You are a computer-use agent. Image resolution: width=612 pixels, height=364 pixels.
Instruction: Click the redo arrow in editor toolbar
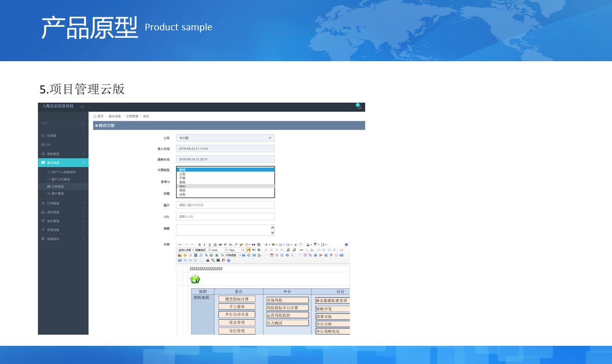pos(192,245)
